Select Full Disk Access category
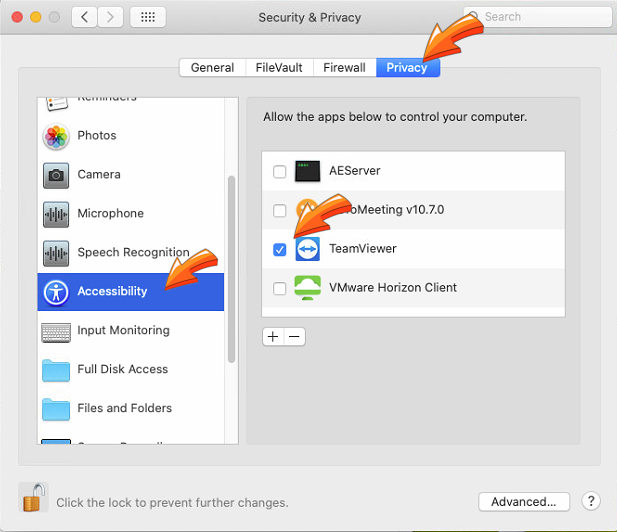 click(131, 370)
